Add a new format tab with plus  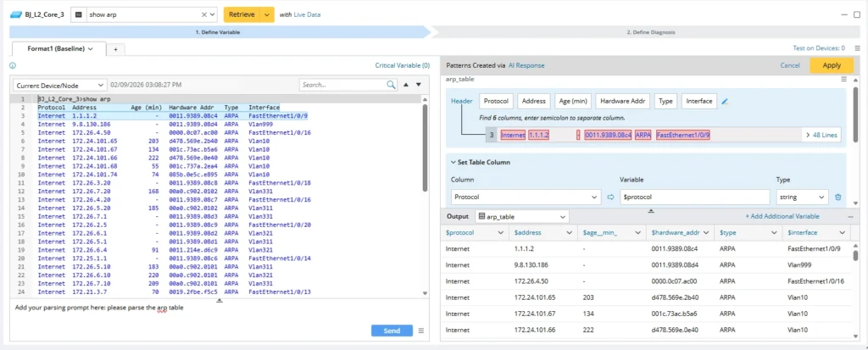pos(115,49)
